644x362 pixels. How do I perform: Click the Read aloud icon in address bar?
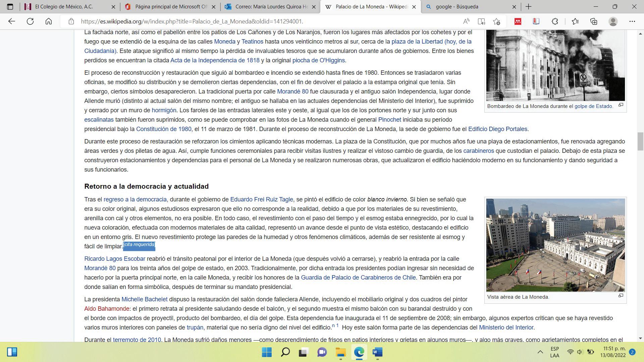(x=466, y=21)
